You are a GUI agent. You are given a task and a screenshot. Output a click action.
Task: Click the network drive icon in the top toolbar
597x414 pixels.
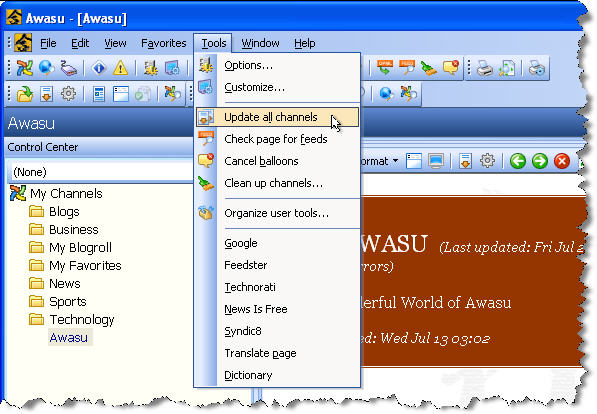(69, 69)
